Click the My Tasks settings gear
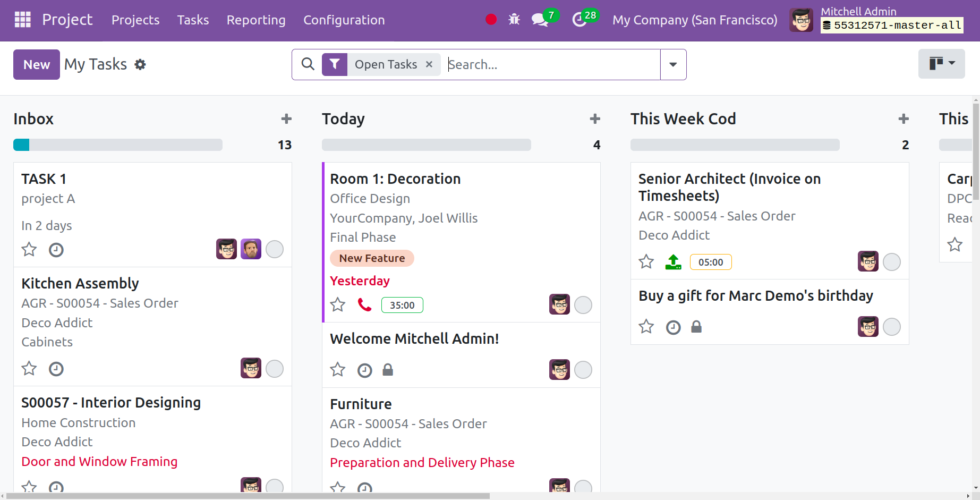Viewport: 980px width, 500px height. click(140, 65)
